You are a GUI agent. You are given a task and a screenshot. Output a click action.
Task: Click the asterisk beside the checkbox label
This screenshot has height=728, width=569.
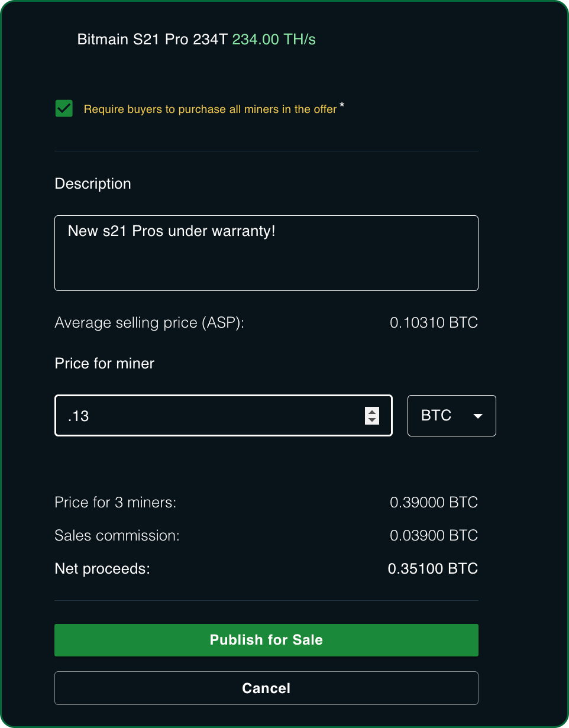point(342,104)
